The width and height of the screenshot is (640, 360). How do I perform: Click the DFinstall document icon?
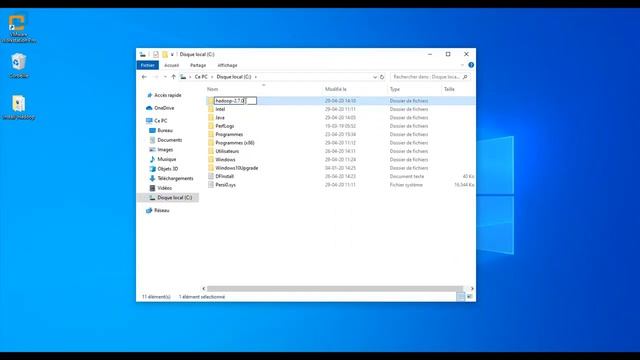click(x=211, y=176)
